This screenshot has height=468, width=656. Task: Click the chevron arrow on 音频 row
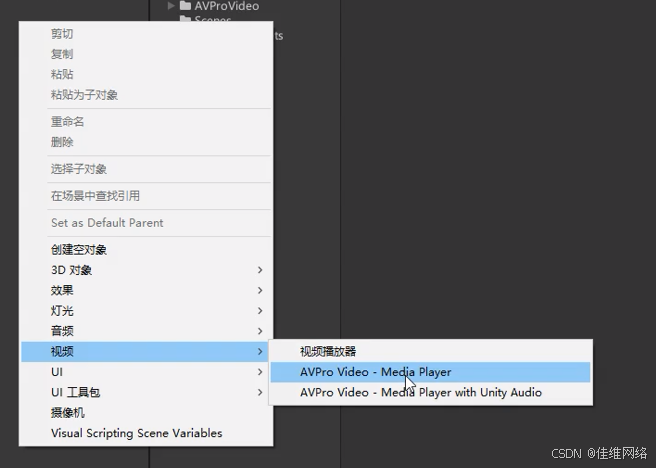pos(260,331)
